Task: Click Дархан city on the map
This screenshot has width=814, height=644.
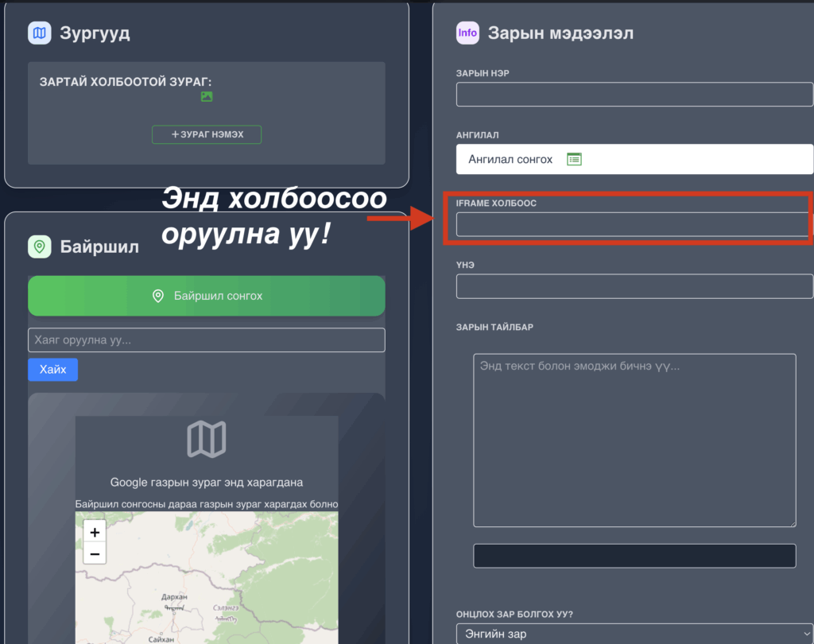Action: coord(173,597)
